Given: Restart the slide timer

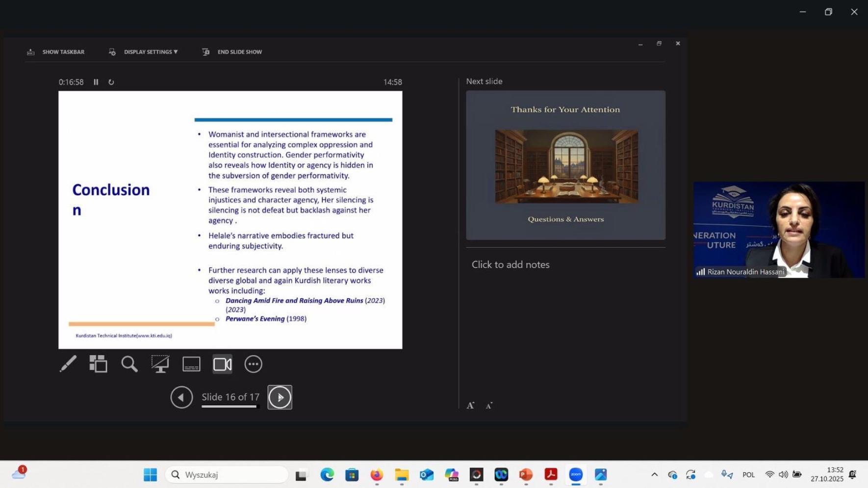Looking at the screenshot, I should click(111, 82).
